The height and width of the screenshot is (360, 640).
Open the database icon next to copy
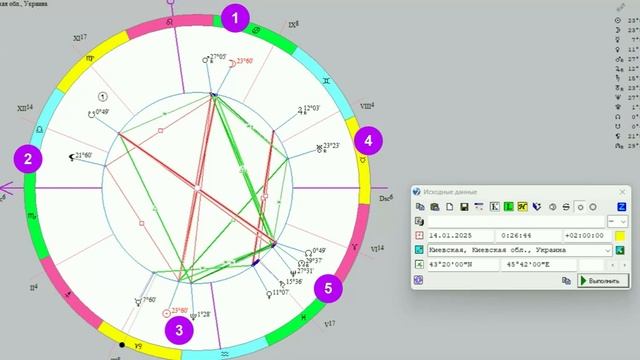click(435, 207)
